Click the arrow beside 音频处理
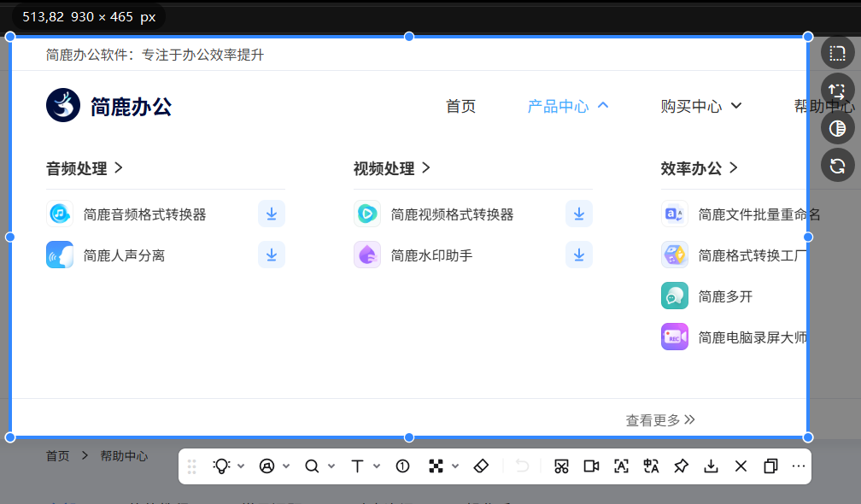 coord(119,168)
